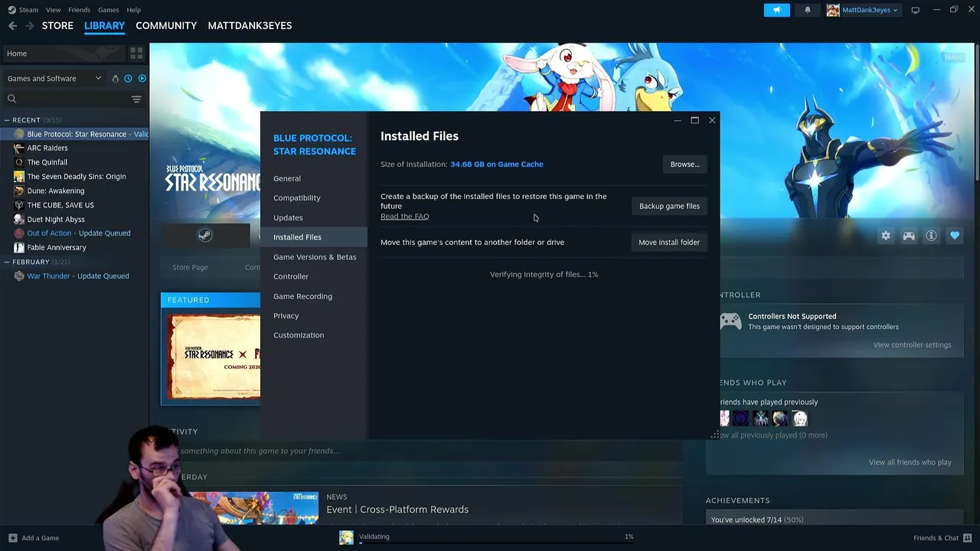
Task: Click the Home button in library
Action: tap(63, 54)
